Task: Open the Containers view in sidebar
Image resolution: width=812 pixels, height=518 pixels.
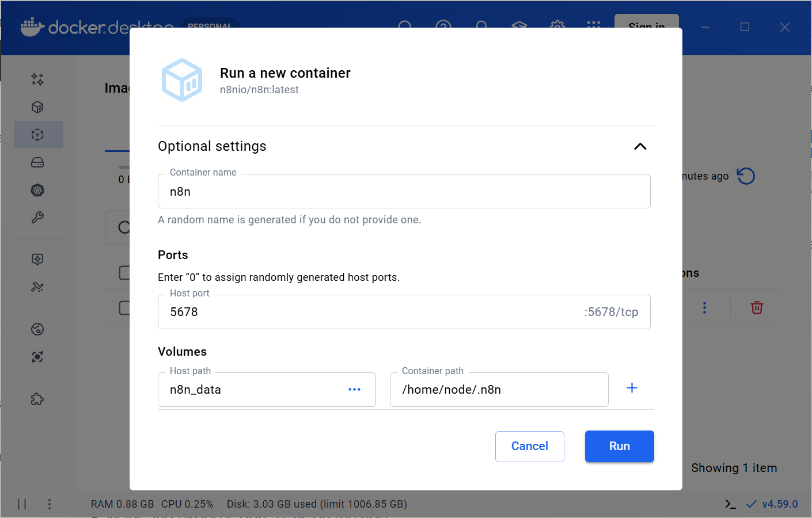Action: (37, 106)
